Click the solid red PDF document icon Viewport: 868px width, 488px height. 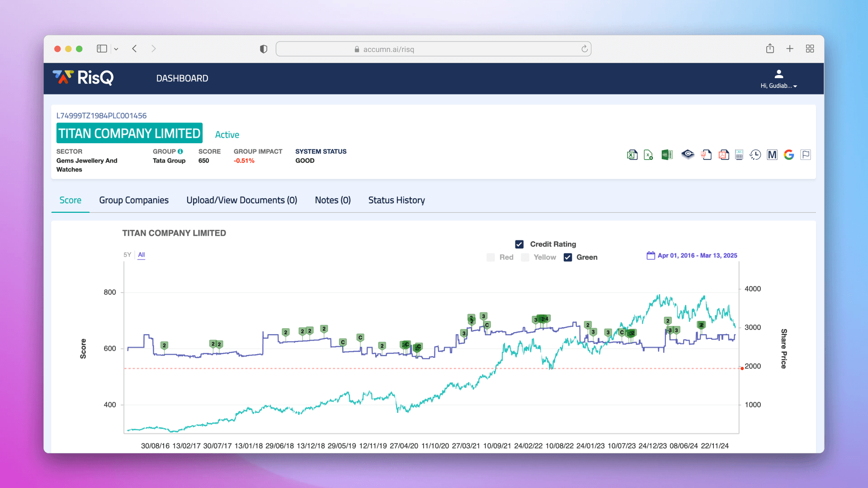pos(724,155)
